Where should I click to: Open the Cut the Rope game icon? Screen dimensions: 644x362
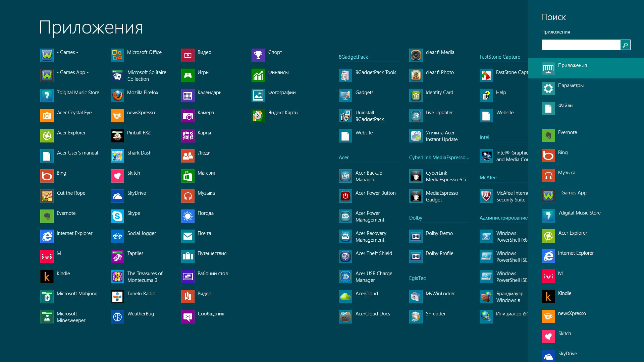47,196
